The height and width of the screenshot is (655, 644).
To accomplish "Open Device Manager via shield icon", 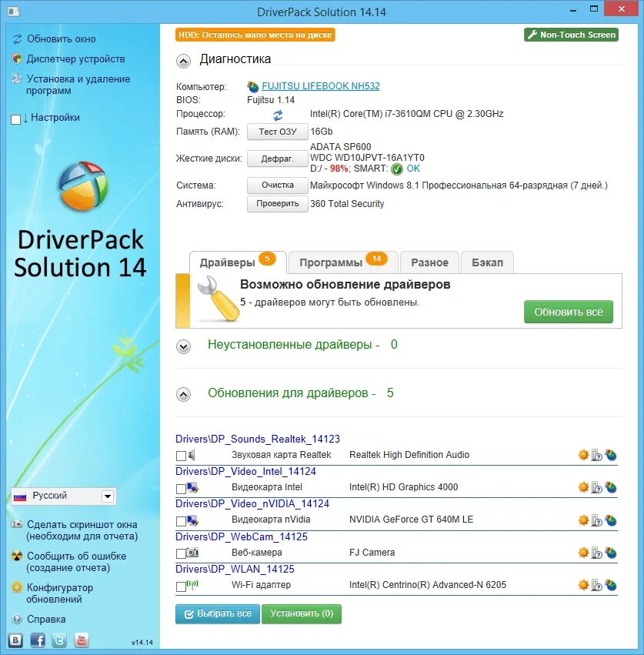I will click(x=17, y=59).
